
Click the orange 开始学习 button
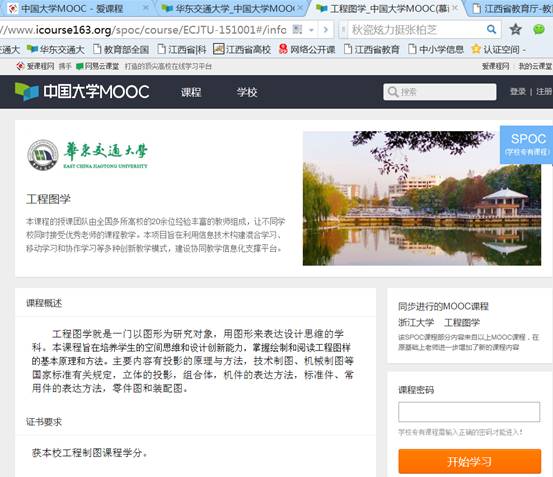point(469,461)
